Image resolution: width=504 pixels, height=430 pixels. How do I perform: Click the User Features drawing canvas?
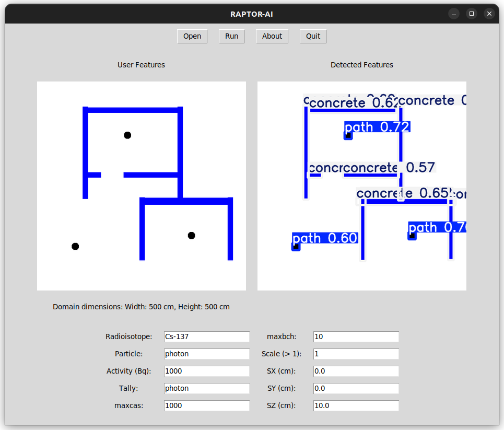pos(141,185)
